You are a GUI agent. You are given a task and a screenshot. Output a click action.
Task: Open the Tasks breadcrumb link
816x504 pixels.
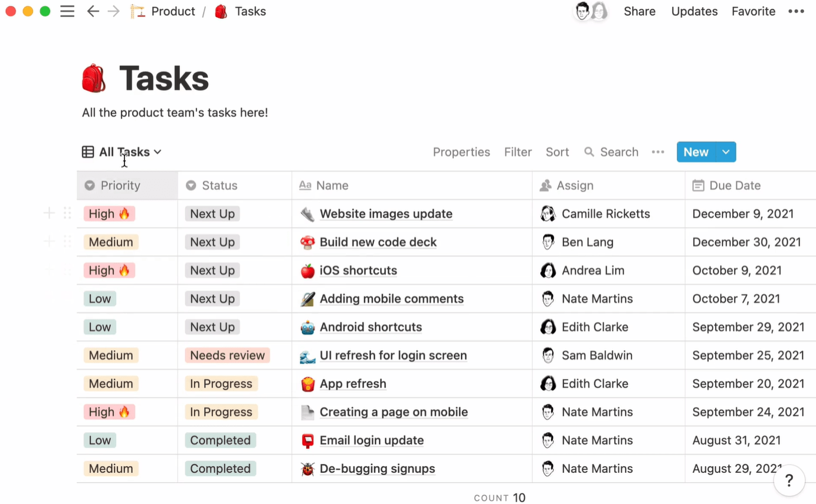point(250,11)
